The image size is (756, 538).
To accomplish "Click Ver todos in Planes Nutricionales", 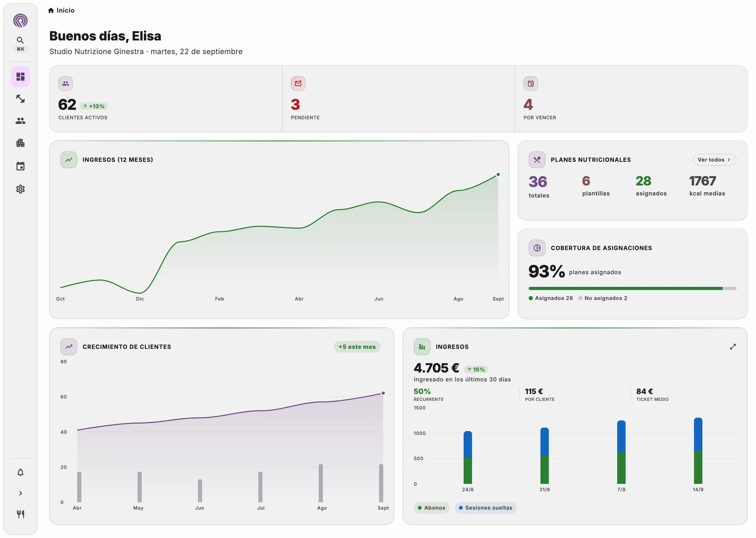I will pos(714,160).
